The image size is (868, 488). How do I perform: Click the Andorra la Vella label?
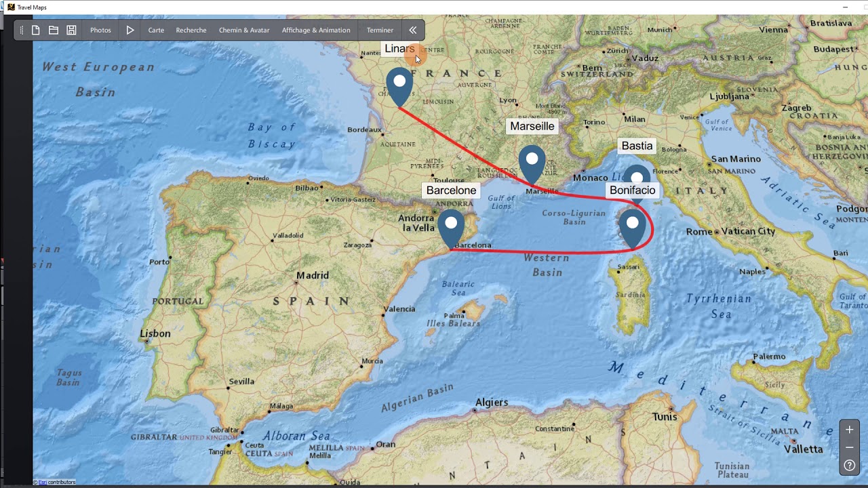point(416,222)
